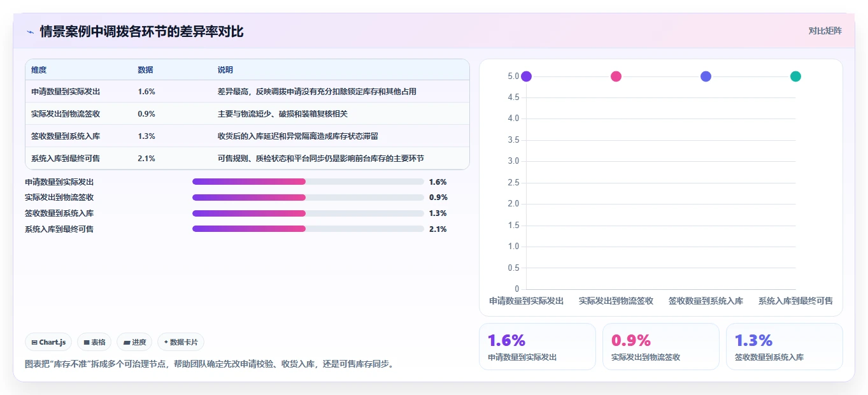Click progress bar for 系统入库到最终可售

click(x=308, y=229)
